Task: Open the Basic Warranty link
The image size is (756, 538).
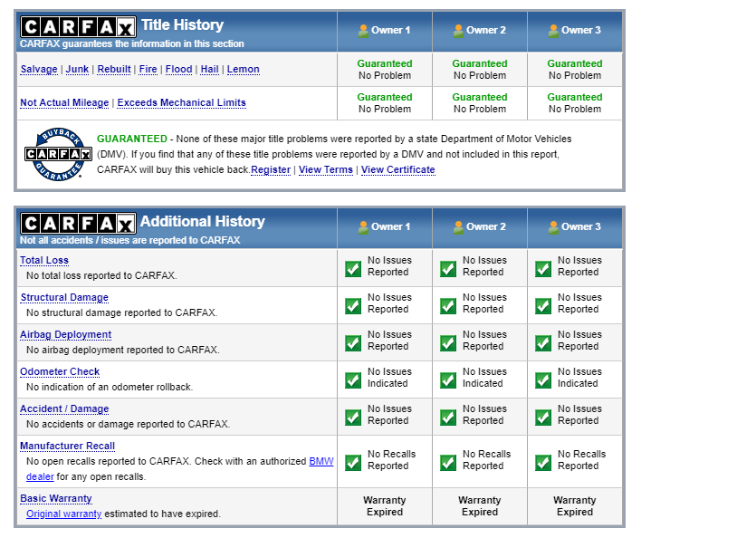Action: click(x=56, y=498)
